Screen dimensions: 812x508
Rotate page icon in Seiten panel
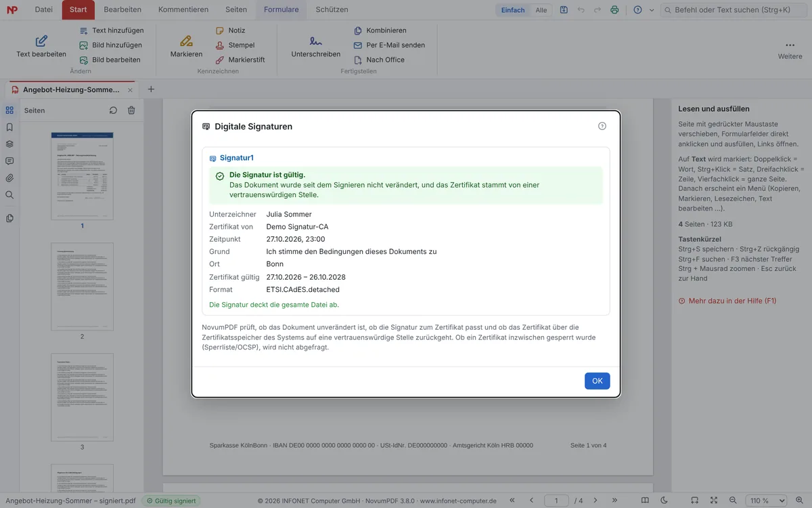(x=113, y=110)
